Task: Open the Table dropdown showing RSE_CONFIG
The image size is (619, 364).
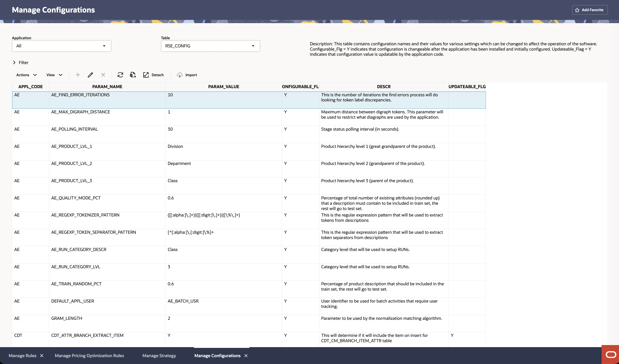Action: pyautogui.click(x=210, y=46)
